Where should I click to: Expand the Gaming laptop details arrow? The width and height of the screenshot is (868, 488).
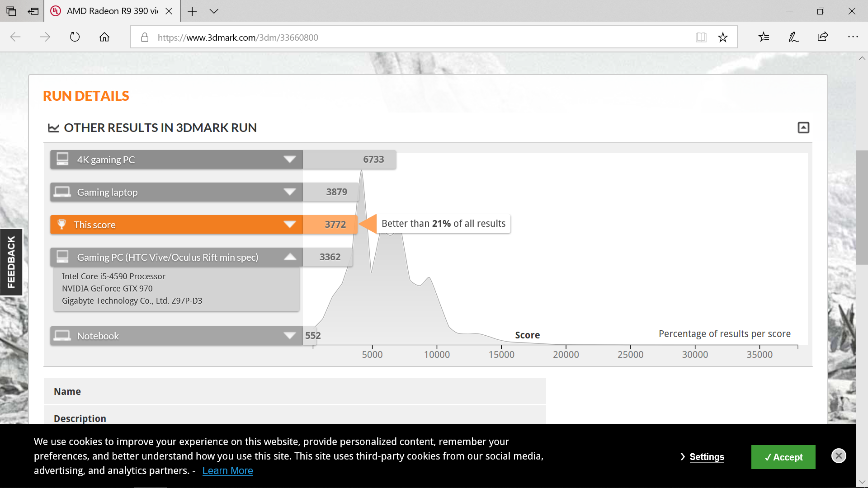(x=289, y=192)
